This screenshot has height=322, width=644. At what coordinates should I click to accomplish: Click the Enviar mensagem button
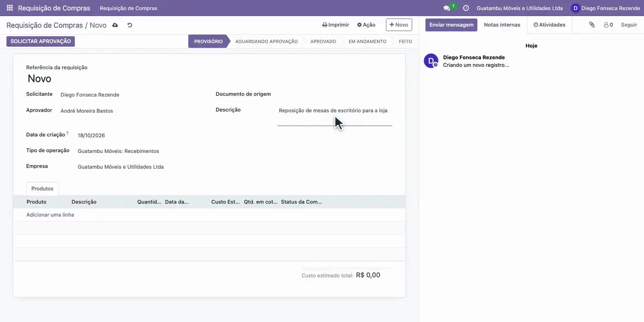click(451, 25)
